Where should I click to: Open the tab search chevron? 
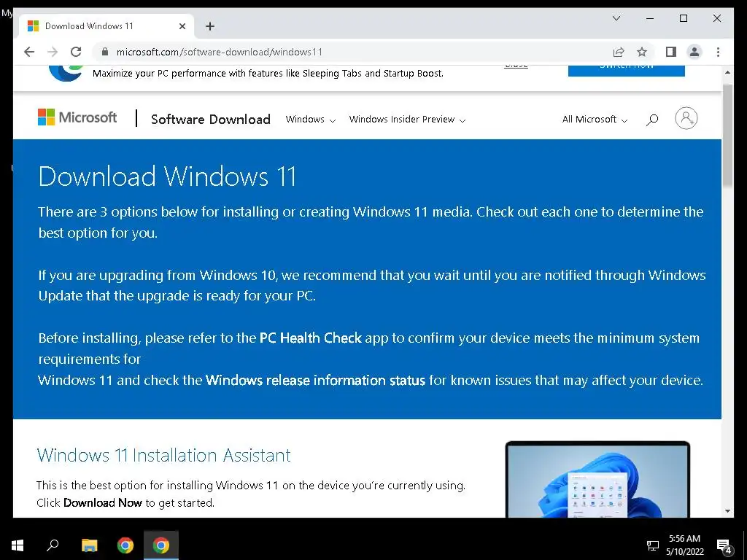(x=616, y=18)
